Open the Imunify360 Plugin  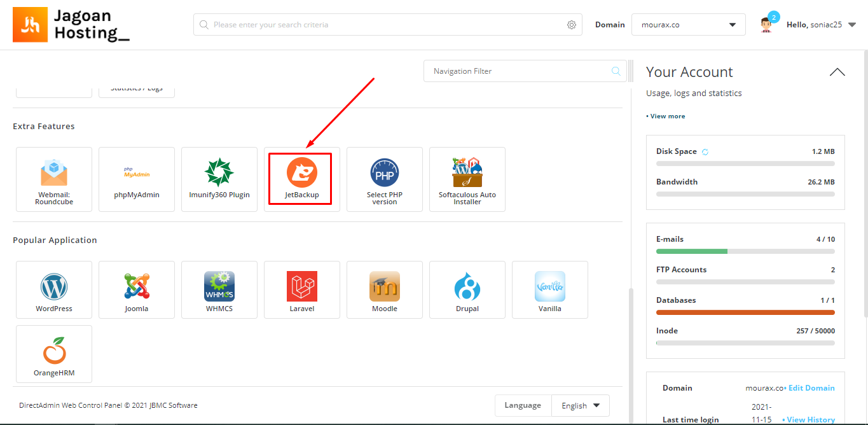coord(219,179)
